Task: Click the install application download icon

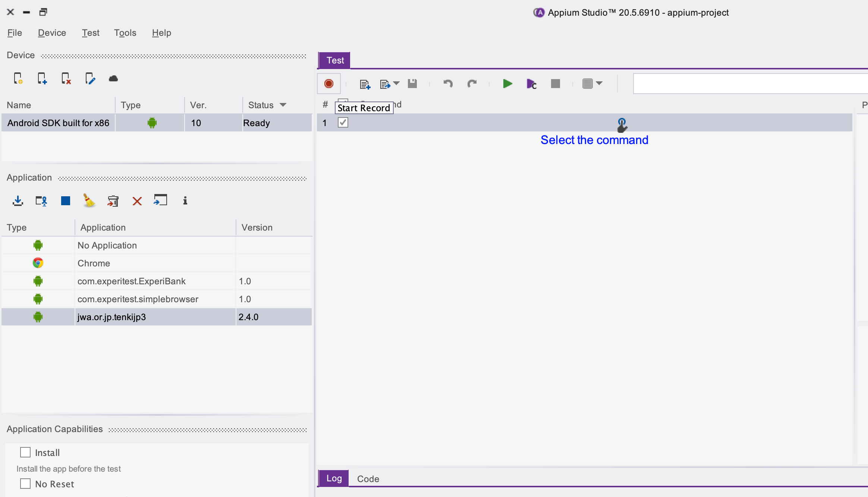Action: (x=18, y=201)
